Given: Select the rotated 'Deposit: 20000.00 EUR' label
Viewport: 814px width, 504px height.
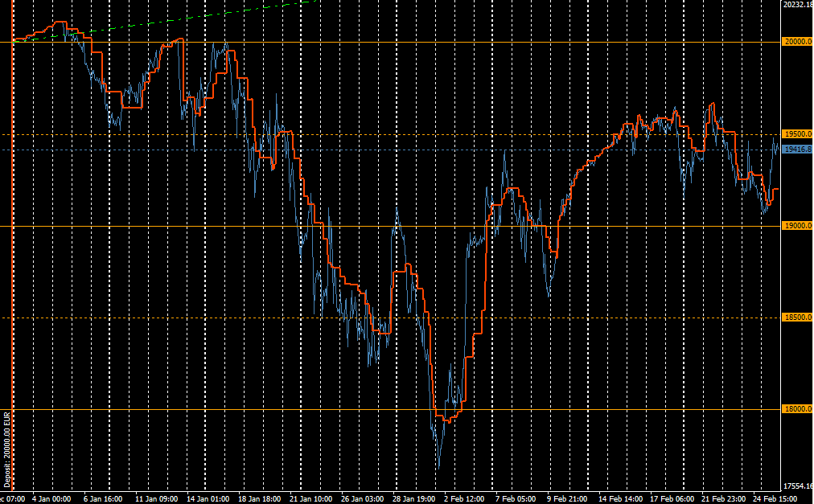Looking at the screenshot, I should point(6,449).
